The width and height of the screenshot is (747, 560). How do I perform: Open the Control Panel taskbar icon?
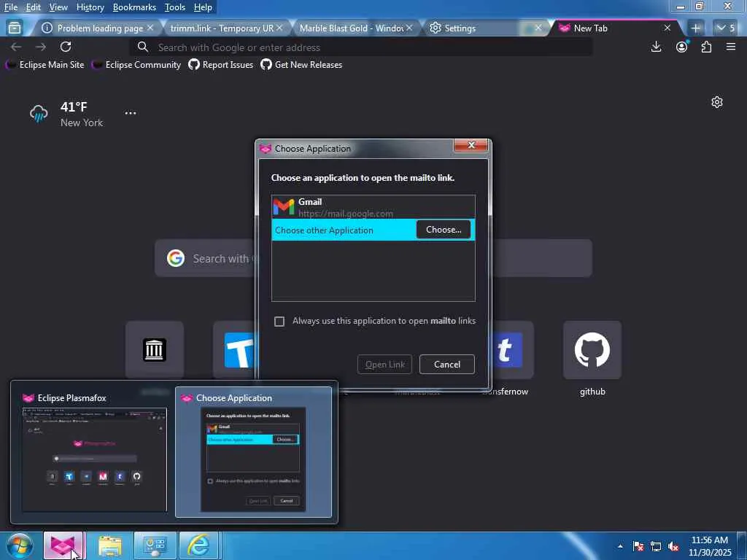pyautogui.click(x=155, y=545)
